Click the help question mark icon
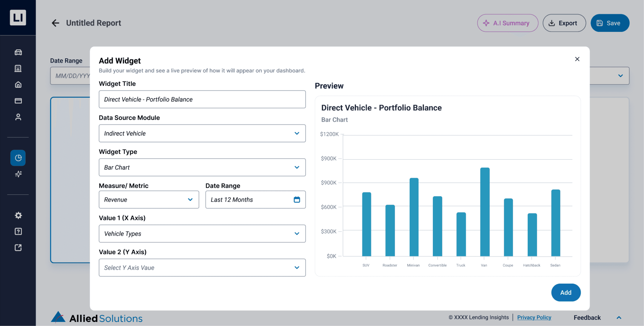 18,231
